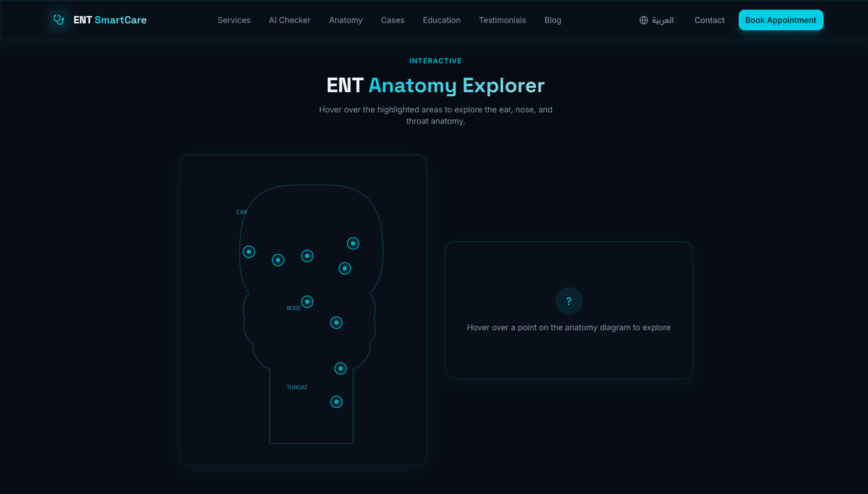Click the ENT SmartCare brand name
The width and height of the screenshot is (868, 494).
pos(110,20)
